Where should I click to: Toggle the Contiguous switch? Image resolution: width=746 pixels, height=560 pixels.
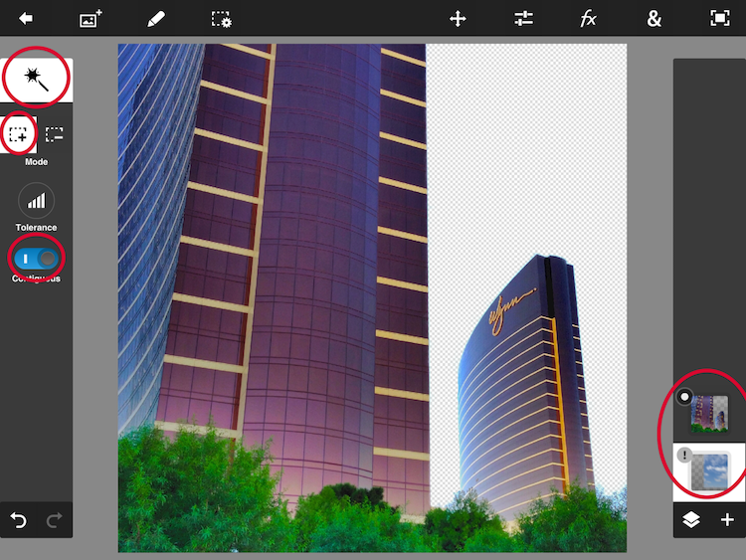(36, 259)
